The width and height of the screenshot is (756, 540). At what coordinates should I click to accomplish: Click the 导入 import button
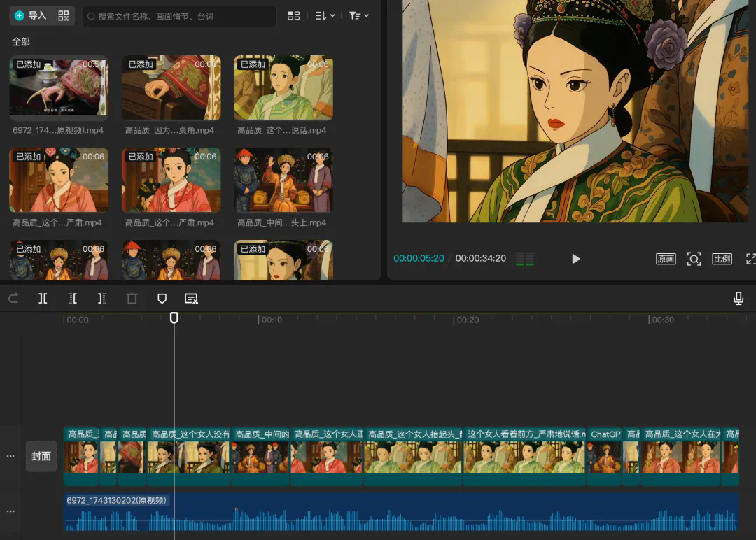pyautogui.click(x=30, y=15)
